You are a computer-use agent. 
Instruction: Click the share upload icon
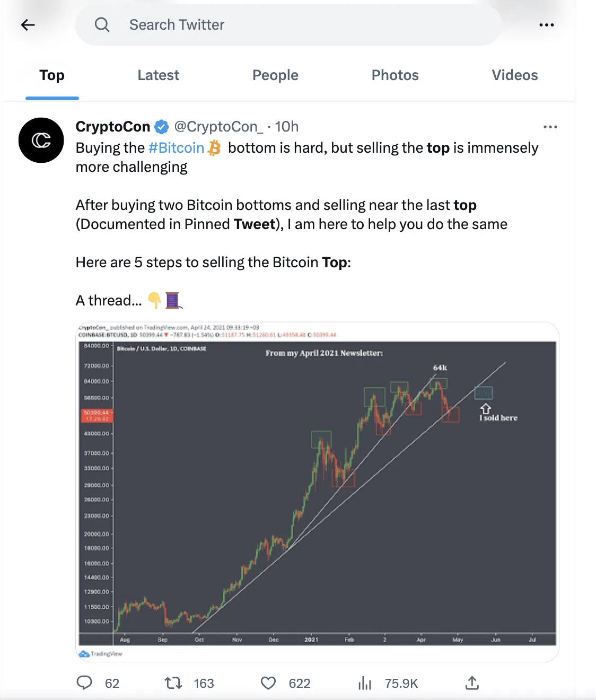472,683
